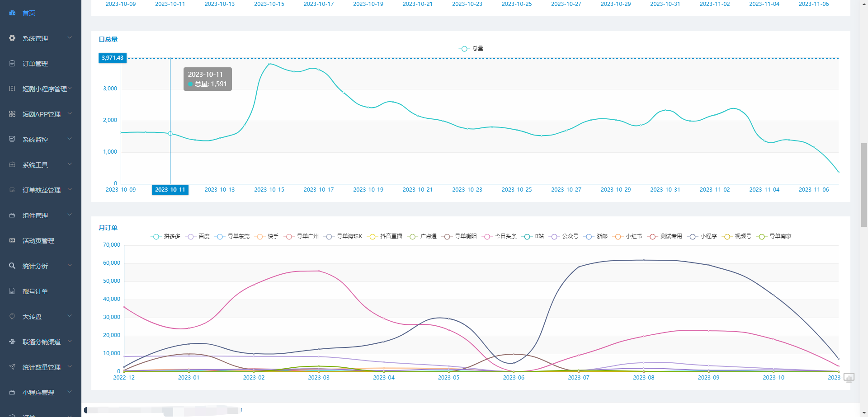This screenshot has height=417, width=868.
Task: Toggle 抖音直播 legend series
Action: pos(385,236)
